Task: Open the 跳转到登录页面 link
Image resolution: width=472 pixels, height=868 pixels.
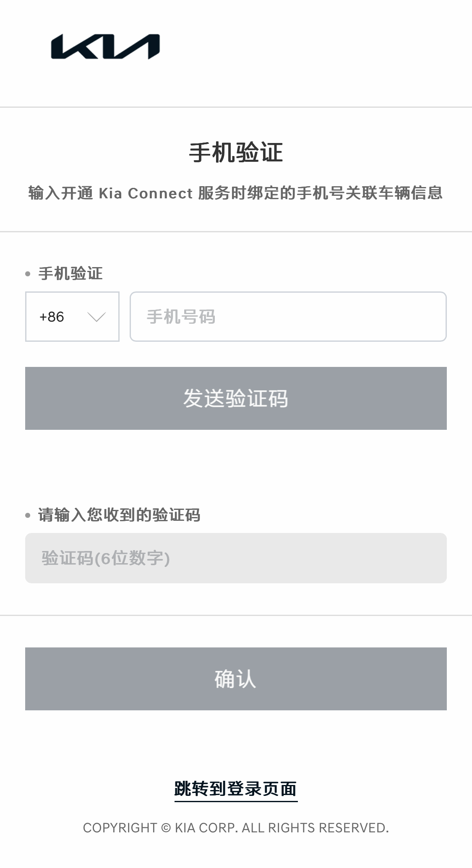Action: (x=236, y=789)
